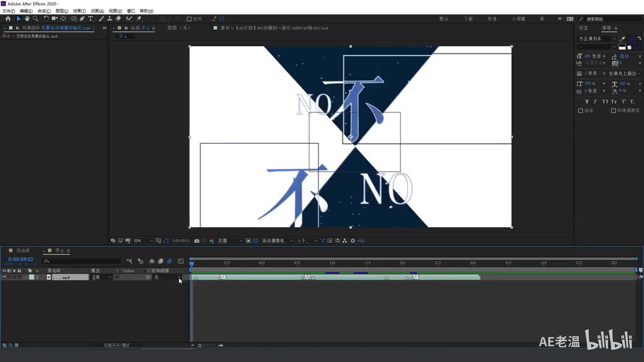
Task: Enable the 对齐 snapping checkbox
Action: pyautogui.click(x=189, y=19)
